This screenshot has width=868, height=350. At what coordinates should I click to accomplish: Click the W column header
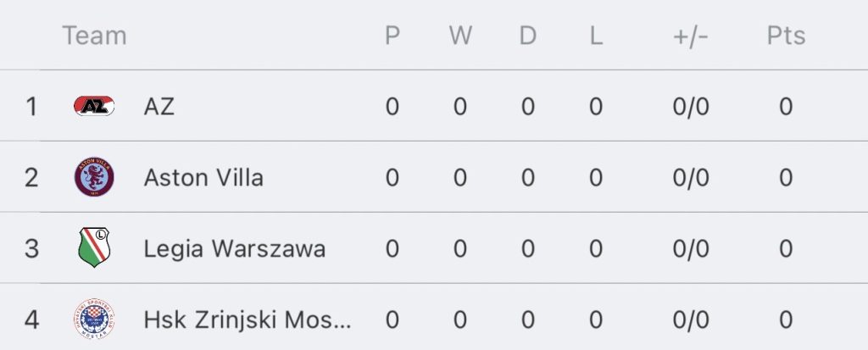(460, 36)
